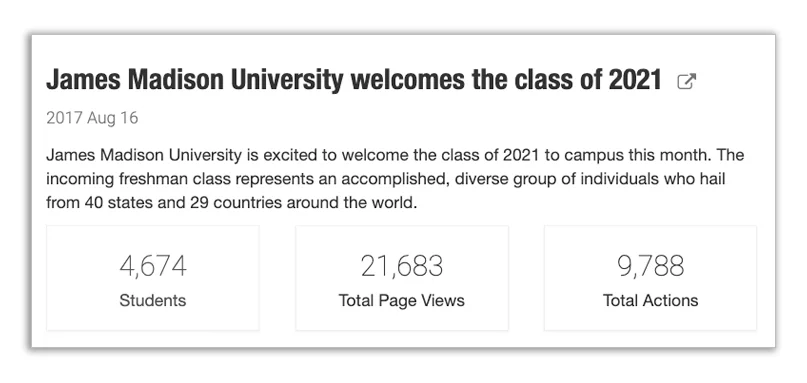807x383 pixels.
Task: Select the 9,788 actions number
Action: (x=651, y=266)
